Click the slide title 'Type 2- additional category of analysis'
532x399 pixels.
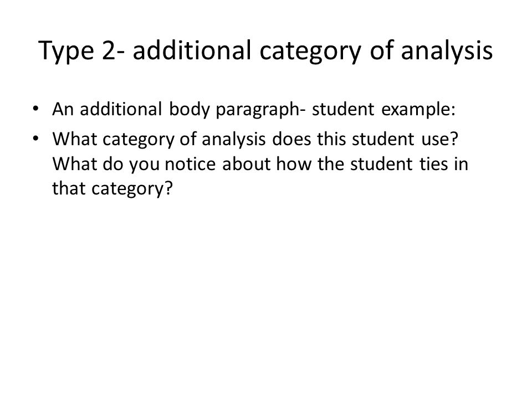coord(265,51)
